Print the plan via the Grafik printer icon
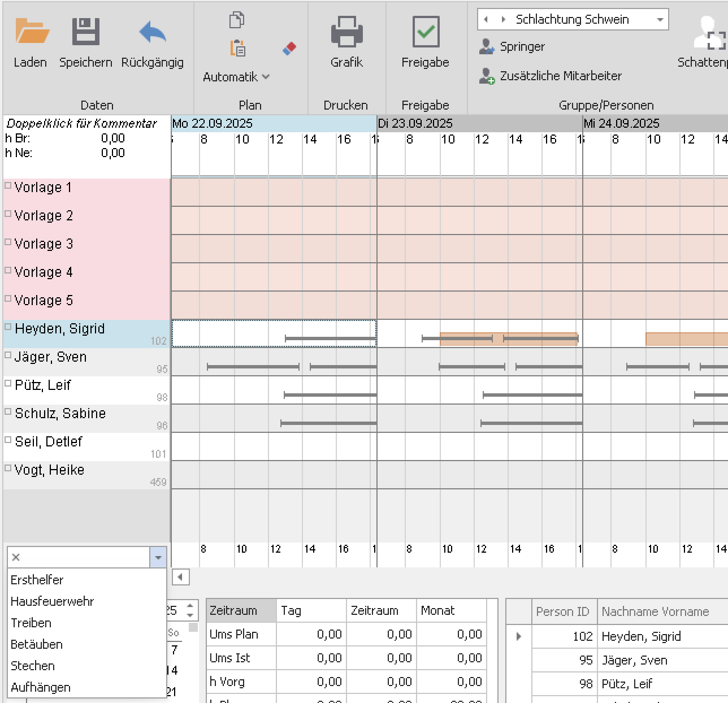 click(346, 32)
